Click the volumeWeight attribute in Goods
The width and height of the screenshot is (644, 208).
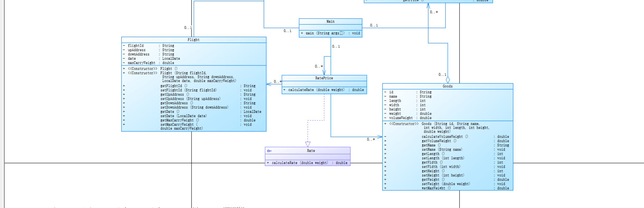tap(408, 118)
